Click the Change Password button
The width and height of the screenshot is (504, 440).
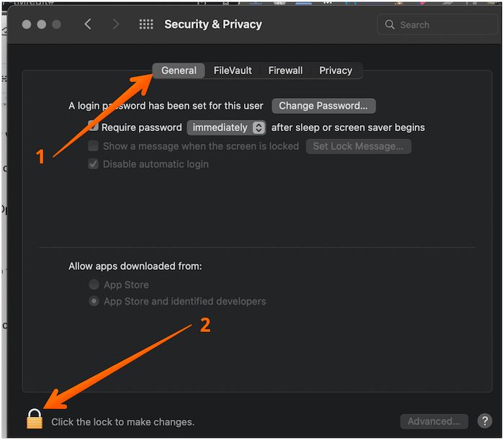tap(323, 106)
